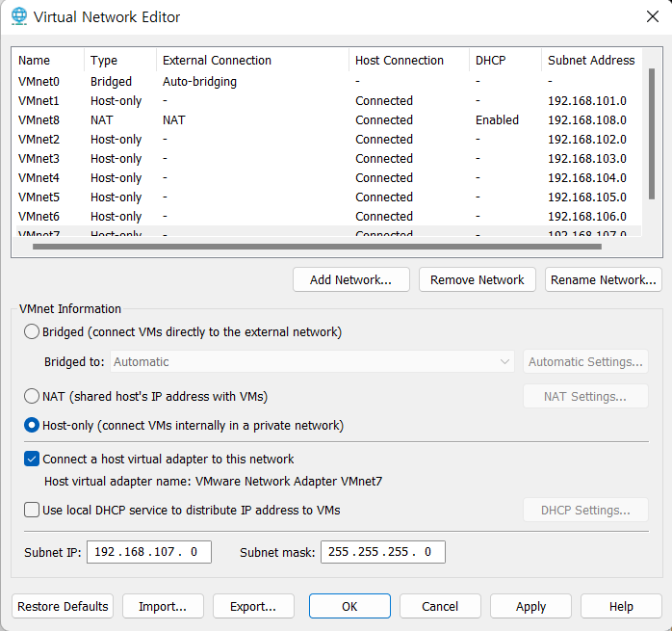The width and height of the screenshot is (672, 631).
Task: Click the NAT type cell of VMnet8
Action: [102, 120]
